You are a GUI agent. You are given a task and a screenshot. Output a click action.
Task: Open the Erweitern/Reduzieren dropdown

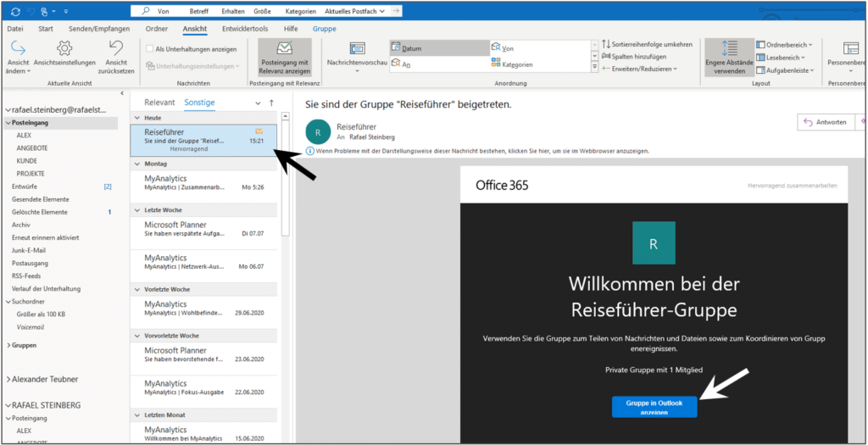(x=638, y=69)
